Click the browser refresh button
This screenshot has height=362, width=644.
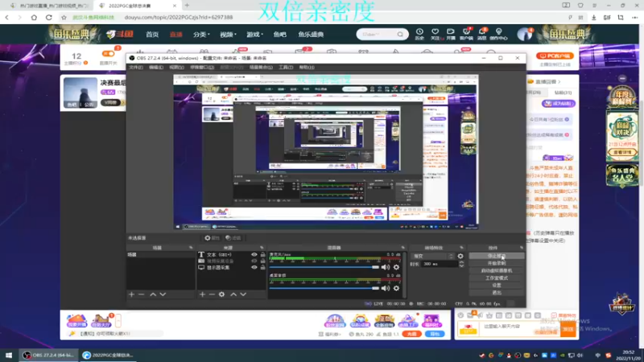(49, 17)
